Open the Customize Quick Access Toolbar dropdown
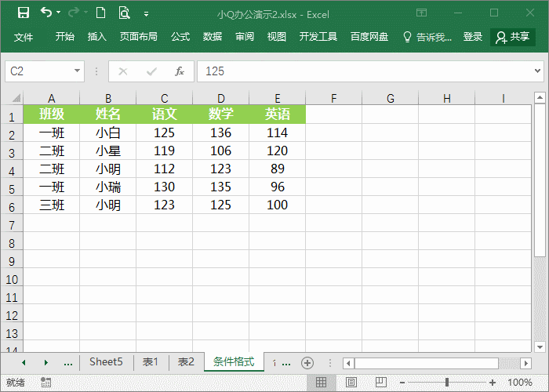The width and height of the screenshot is (549, 392). click(x=147, y=13)
